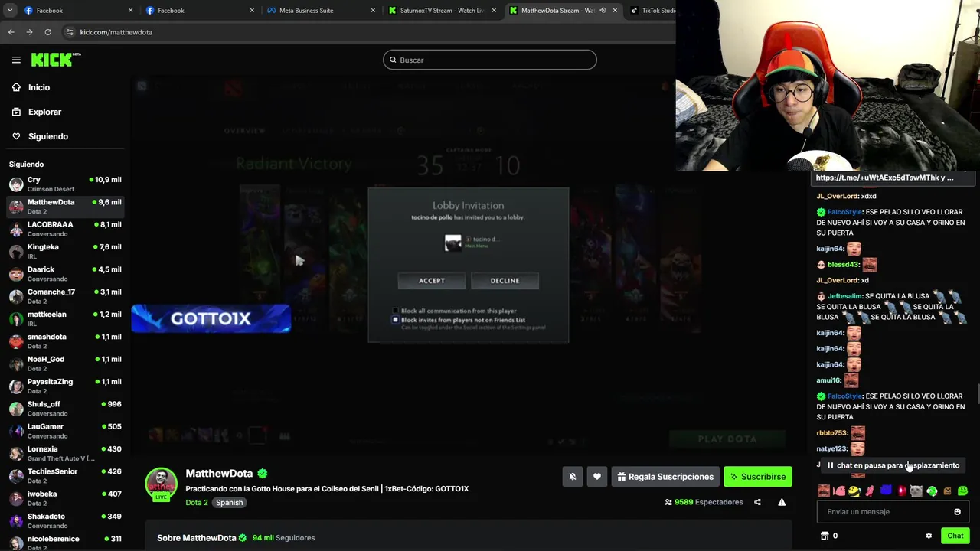Switch to SaturnoxTV Stream browser tab
Image resolution: width=980 pixels, height=551 pixels.
(442, 11)
